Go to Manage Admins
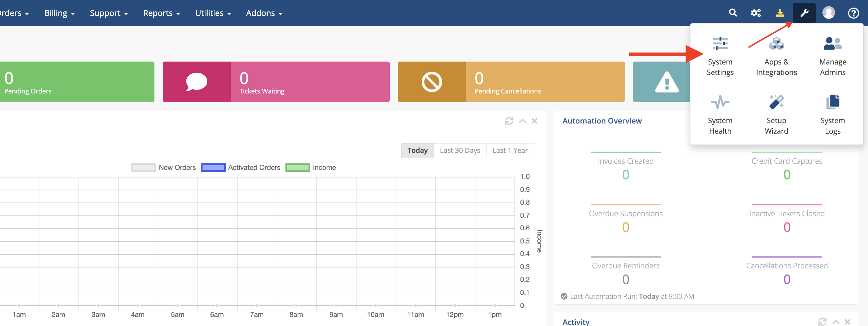Image resolution: width=868 pixels, height=326 pixels. click(832, 57)
